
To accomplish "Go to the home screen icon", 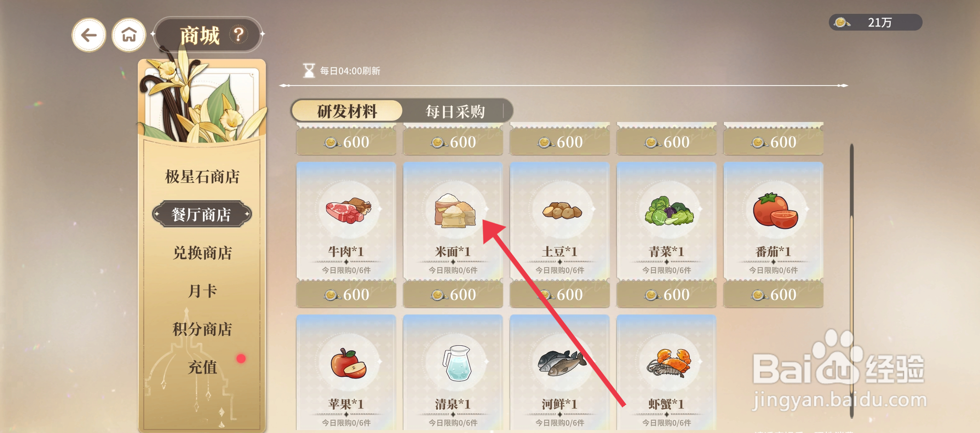I will click(129, 35).
